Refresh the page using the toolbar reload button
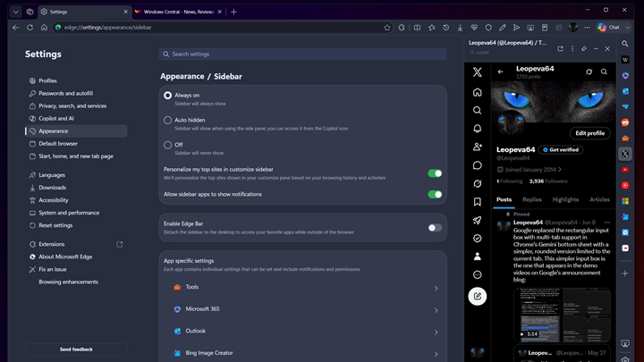Viewport: 644px width, 362px height. click(30, 28)
